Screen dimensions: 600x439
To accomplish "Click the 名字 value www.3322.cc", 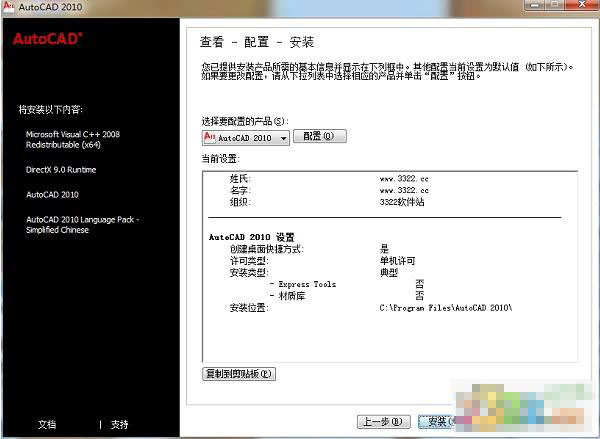I will click(404, 190).
